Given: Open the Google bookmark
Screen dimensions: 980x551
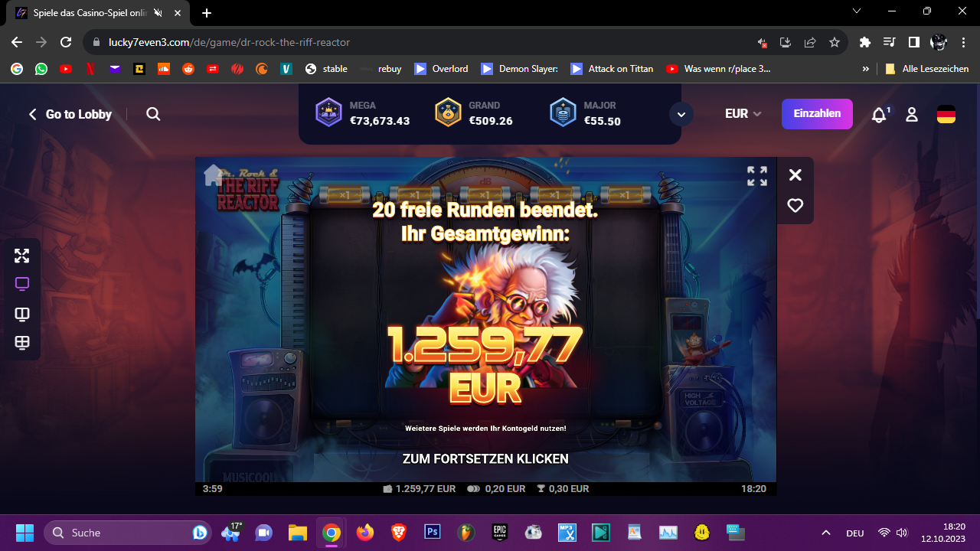Looking at the screenshot, I should coord(17,69).
